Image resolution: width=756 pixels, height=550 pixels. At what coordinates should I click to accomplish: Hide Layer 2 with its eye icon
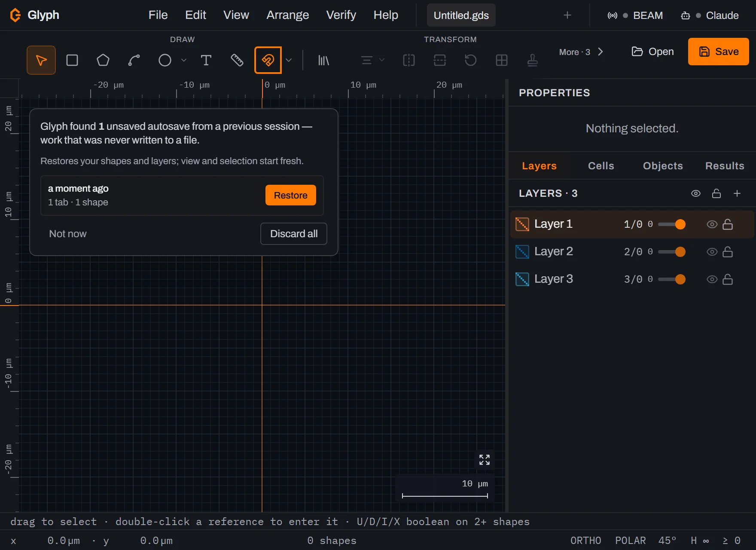(712, 252)
